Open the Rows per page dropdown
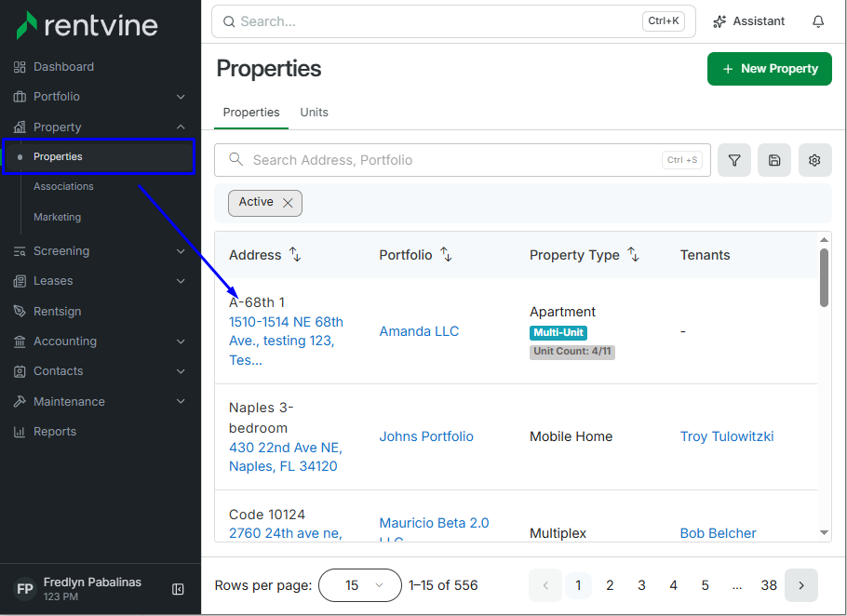The height and width of the screenshot is (616, 847). pos(360,585)
